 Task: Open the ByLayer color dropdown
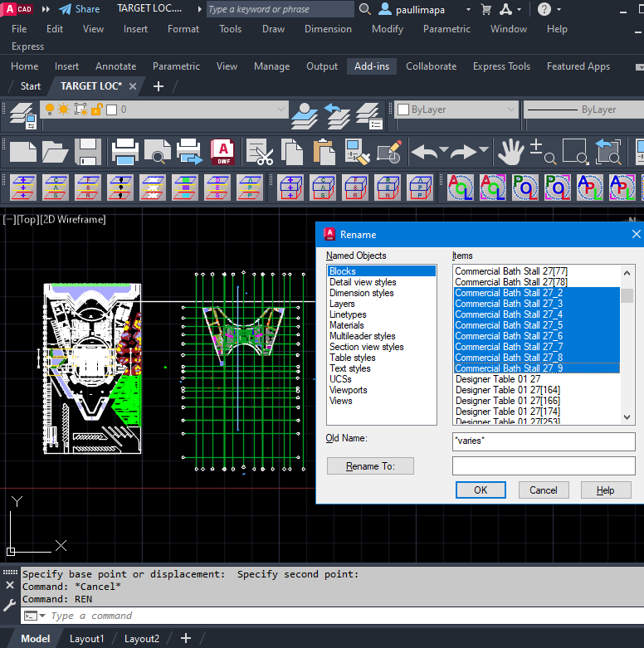tap(511, 110)
